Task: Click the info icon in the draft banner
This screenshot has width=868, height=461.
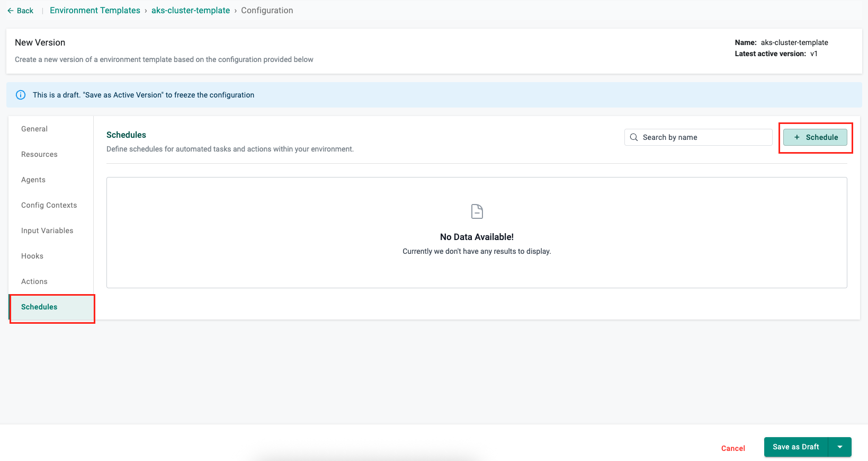Action: tap(21, 95)
